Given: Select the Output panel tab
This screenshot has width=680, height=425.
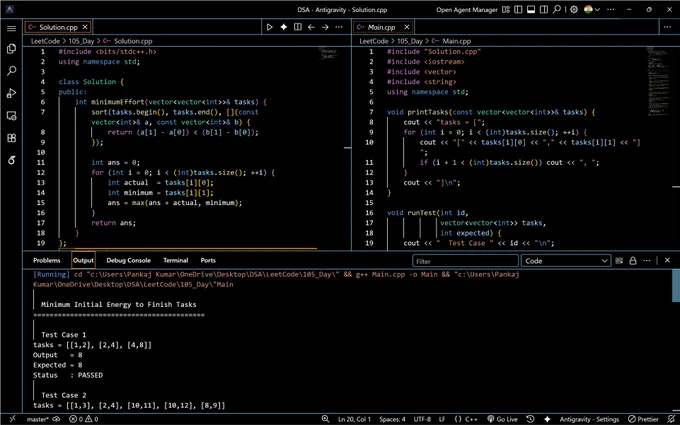Looking at the screenshot, I should (83, 261).
